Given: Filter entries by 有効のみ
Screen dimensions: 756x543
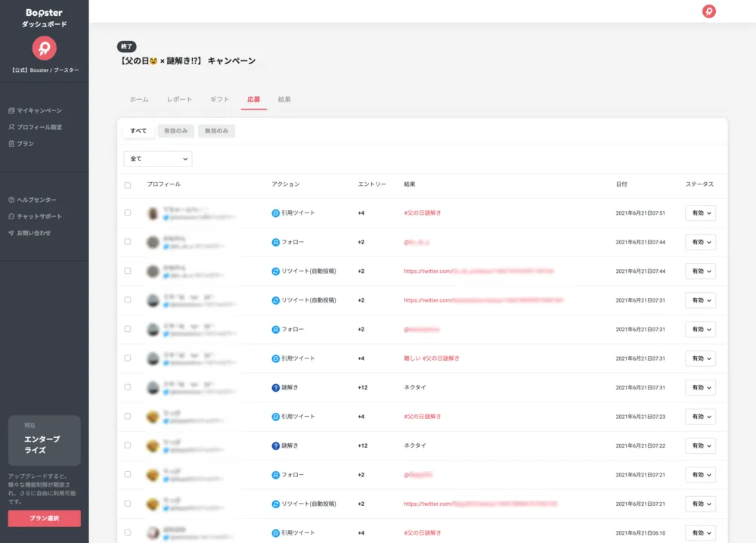Looking at the screenshot, I should (175, 131).
